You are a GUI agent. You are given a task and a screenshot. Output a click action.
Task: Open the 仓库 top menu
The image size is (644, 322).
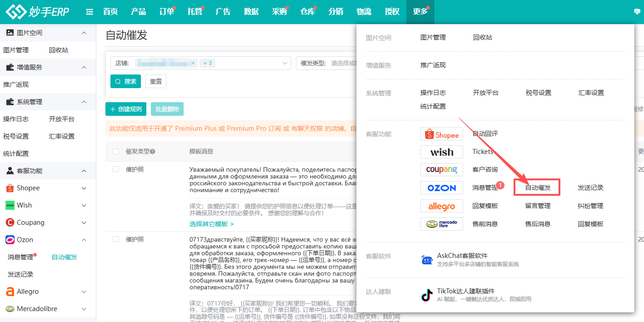coord(308,12)
